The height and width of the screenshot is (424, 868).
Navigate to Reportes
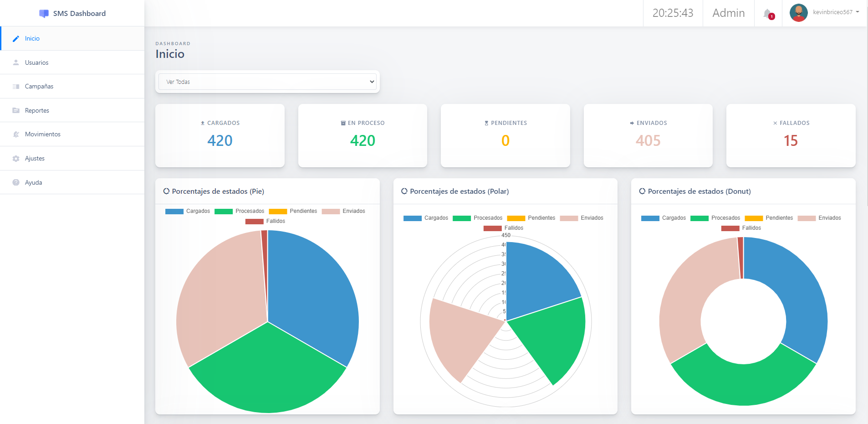pyautogui.click(x=72, y=110)
